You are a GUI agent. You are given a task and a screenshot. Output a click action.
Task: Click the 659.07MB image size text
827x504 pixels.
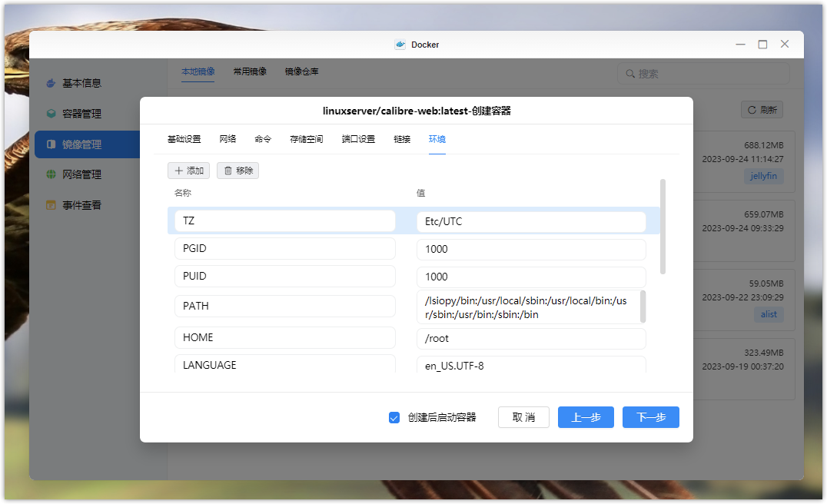764,214
